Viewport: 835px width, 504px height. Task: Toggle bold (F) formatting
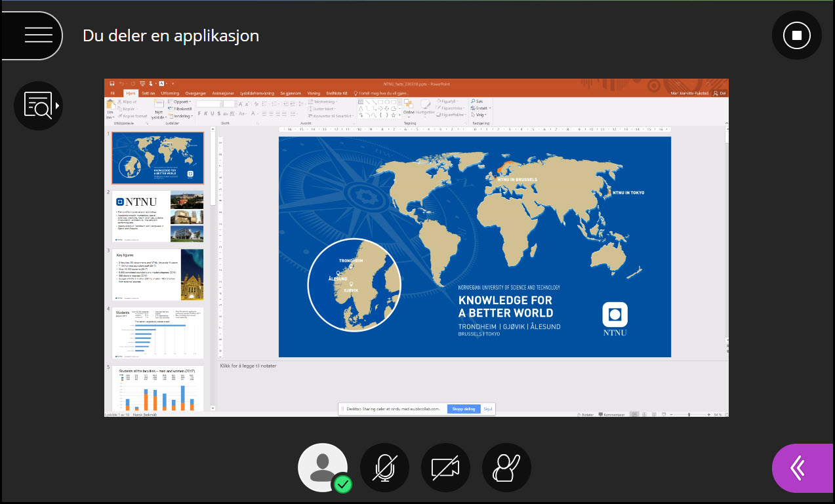click(x=199, y=113)
